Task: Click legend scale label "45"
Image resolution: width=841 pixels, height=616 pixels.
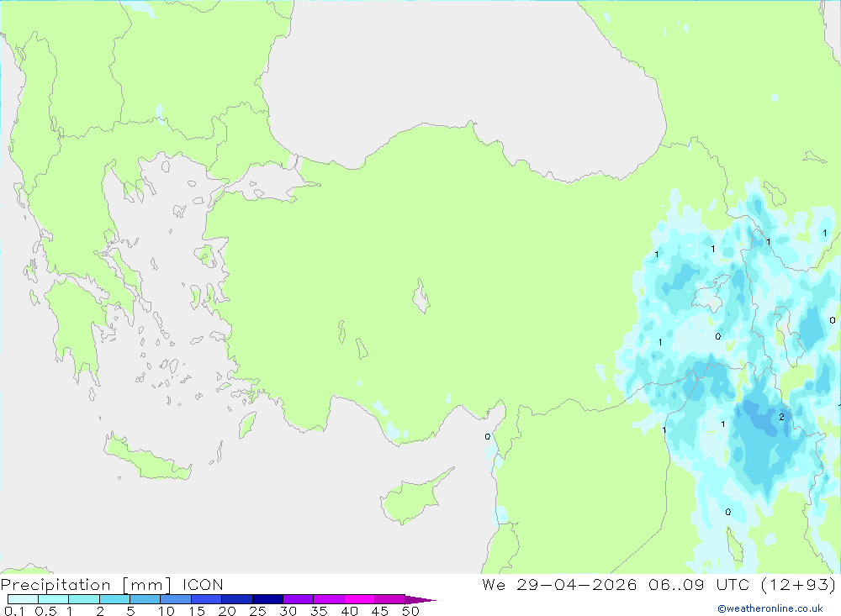Action: 380,611
